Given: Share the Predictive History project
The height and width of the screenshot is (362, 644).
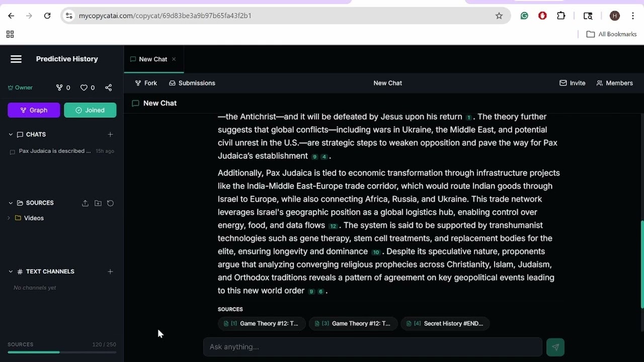Looking at the screenshot, I should click(108, 87).
